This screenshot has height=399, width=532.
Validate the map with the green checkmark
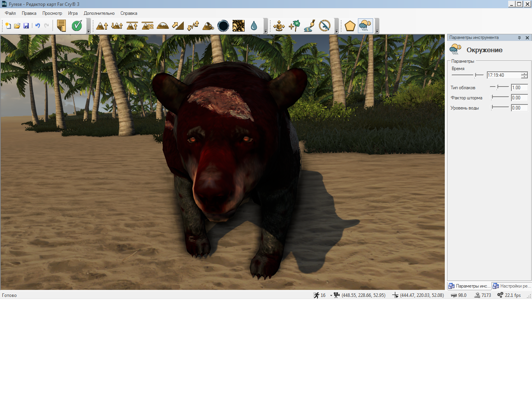[x=77, y=26]
